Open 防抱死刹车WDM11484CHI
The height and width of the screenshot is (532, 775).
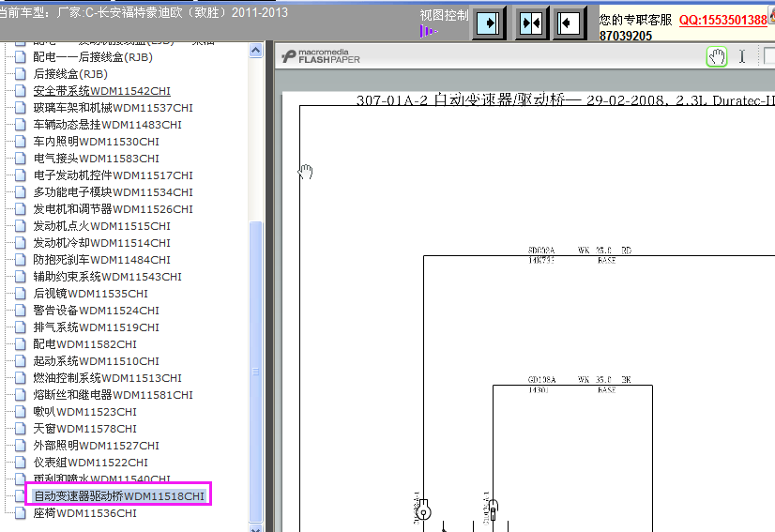point(102,260)
